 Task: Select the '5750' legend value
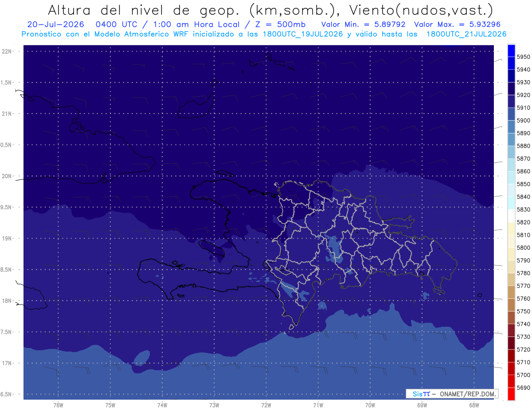(524, 311)
